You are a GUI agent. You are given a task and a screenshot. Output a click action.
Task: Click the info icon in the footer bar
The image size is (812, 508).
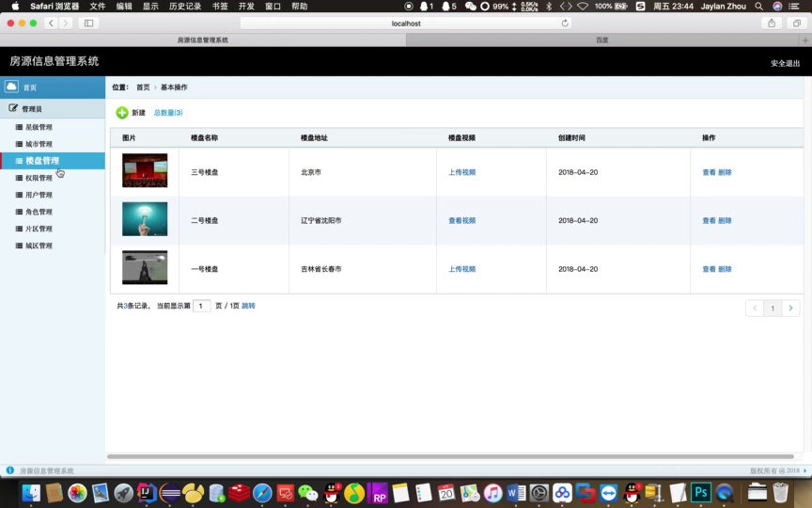pyautogui.click(x=9, y=470)
